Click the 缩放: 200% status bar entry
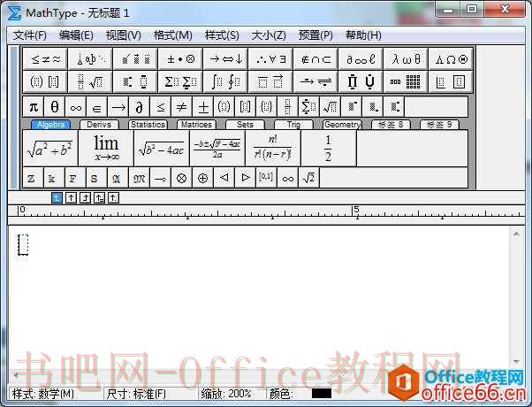Screen dimensions: 532x407 [x=226, y=394]
